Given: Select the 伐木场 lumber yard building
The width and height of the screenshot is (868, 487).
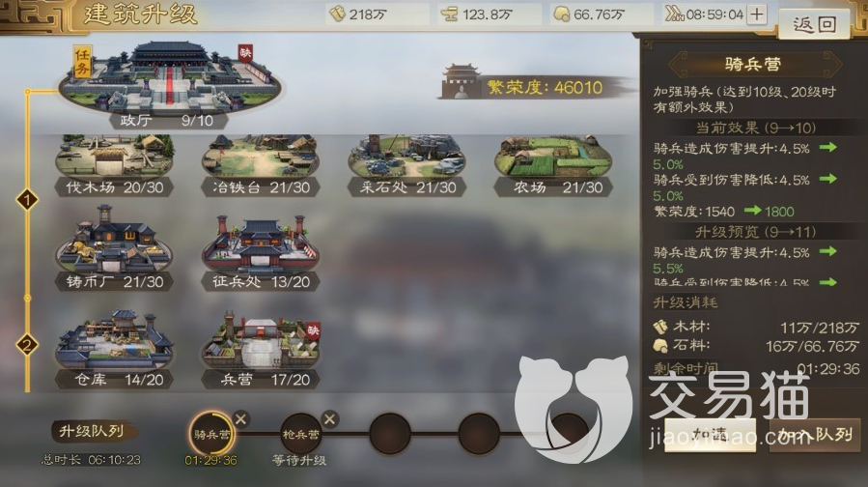Looking at the screenshot, I should click(114, 165).
